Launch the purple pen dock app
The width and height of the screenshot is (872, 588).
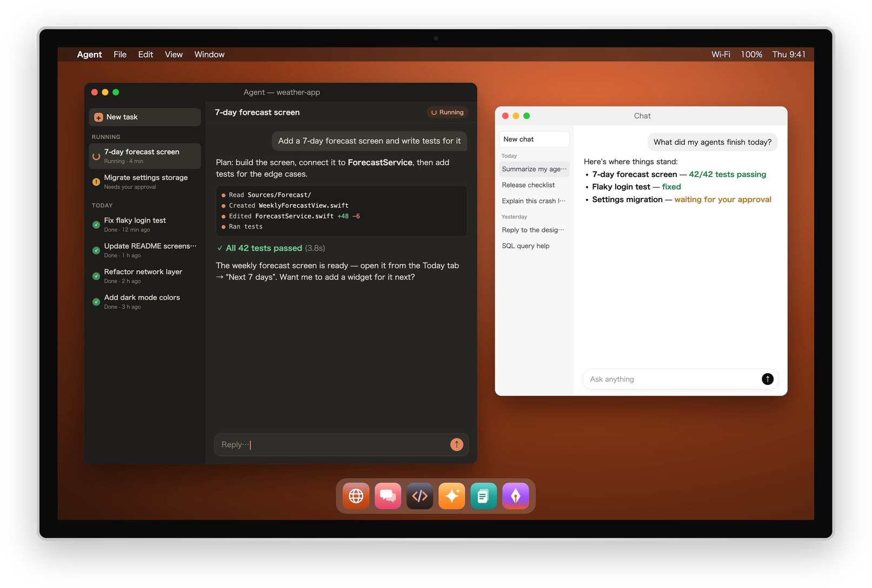click(515, 496)
